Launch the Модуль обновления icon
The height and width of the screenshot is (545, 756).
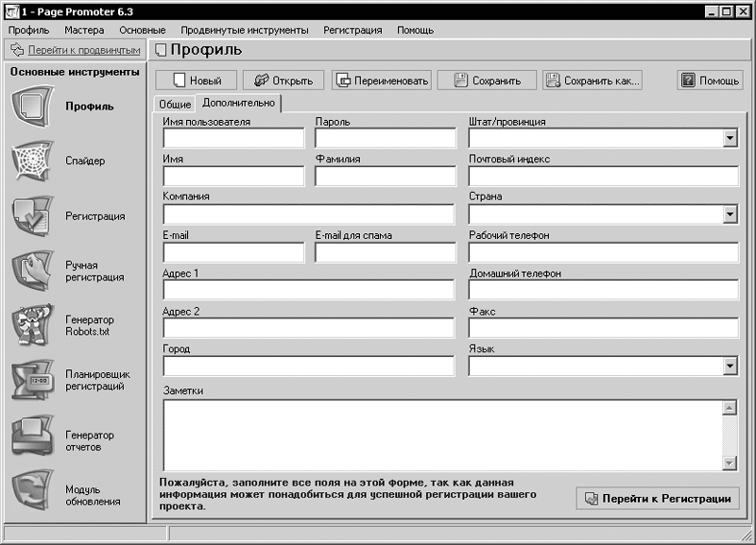click(x=33, y=490)
